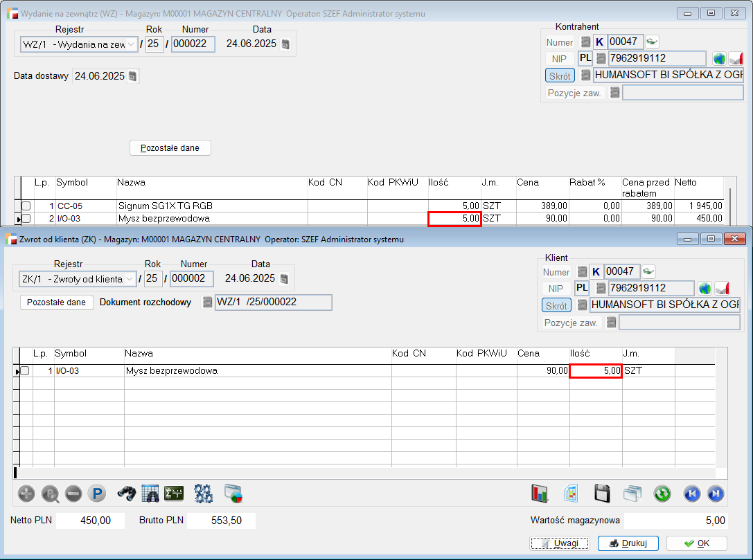The width and height of the screenshot is (753, 560).
Task: Click the table search binoculars icon
Action: [150, 494]
